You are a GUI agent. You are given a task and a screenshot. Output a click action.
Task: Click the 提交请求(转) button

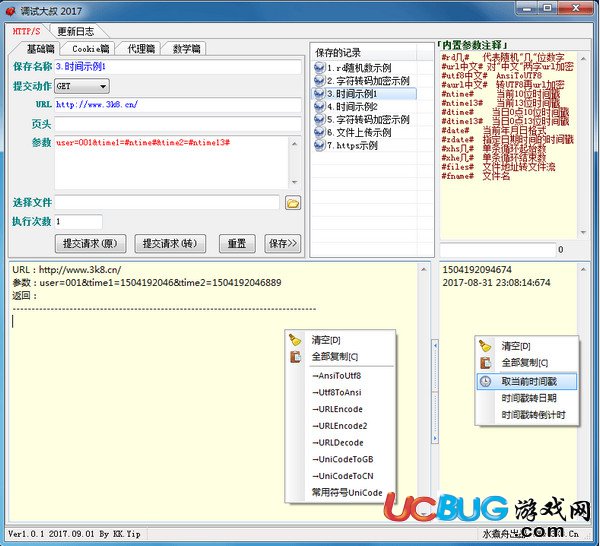pos(170,243)
